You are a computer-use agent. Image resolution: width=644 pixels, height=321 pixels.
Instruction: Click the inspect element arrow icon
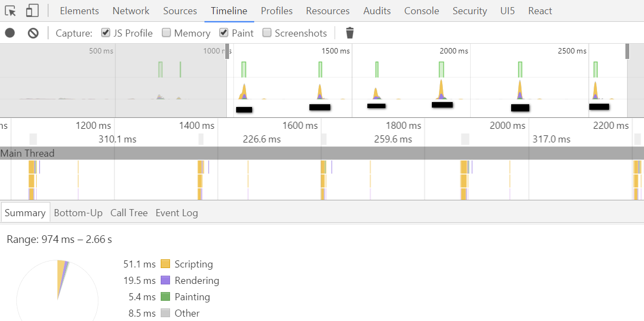pos(11,11)
